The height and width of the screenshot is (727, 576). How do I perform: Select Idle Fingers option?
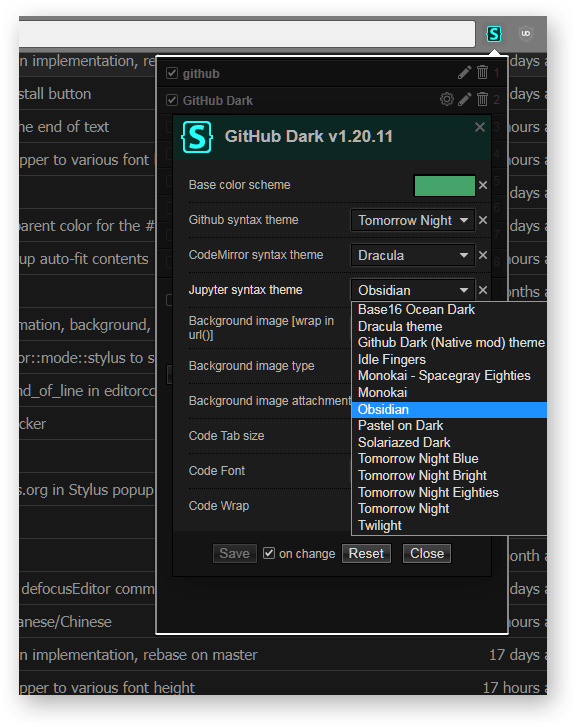click(450, 359)
